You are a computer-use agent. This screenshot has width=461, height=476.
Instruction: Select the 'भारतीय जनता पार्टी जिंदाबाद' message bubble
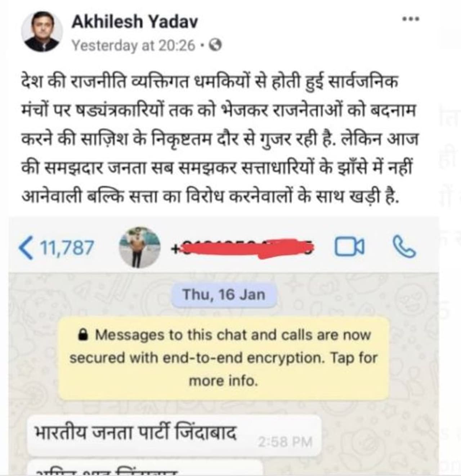tap(174, 435)
